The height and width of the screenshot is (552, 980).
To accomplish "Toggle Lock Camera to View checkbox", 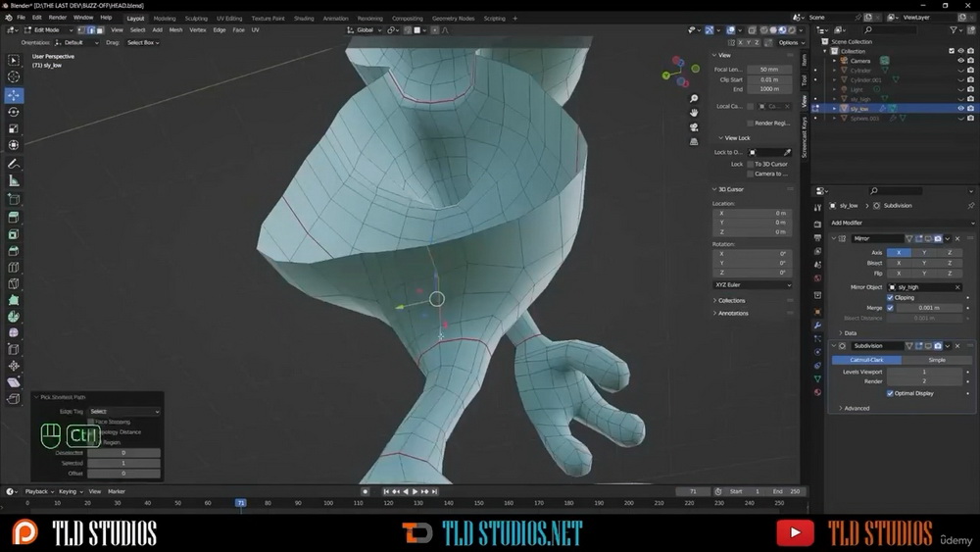I will point(751,174).
